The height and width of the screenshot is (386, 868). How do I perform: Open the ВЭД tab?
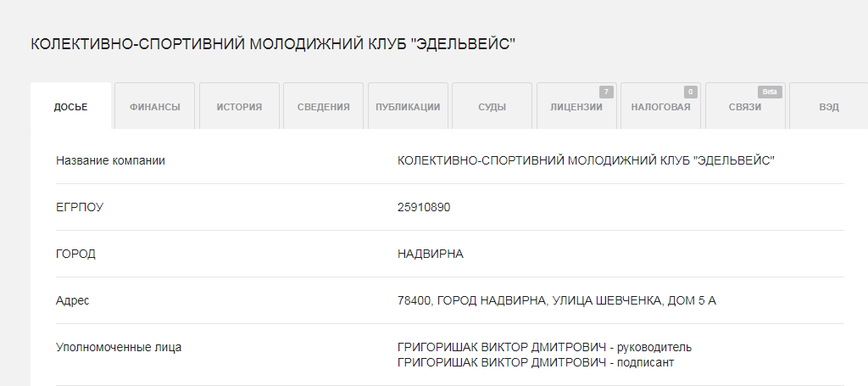coord(828,107)
